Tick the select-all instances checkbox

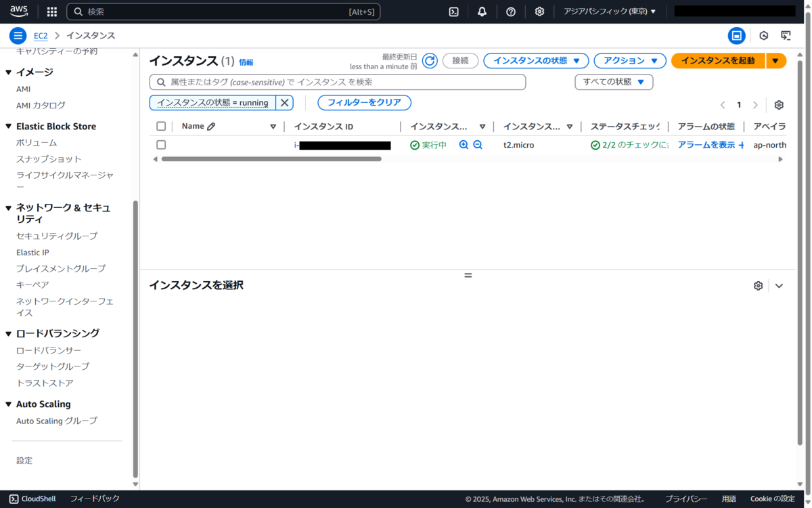(x=161, y=126)
